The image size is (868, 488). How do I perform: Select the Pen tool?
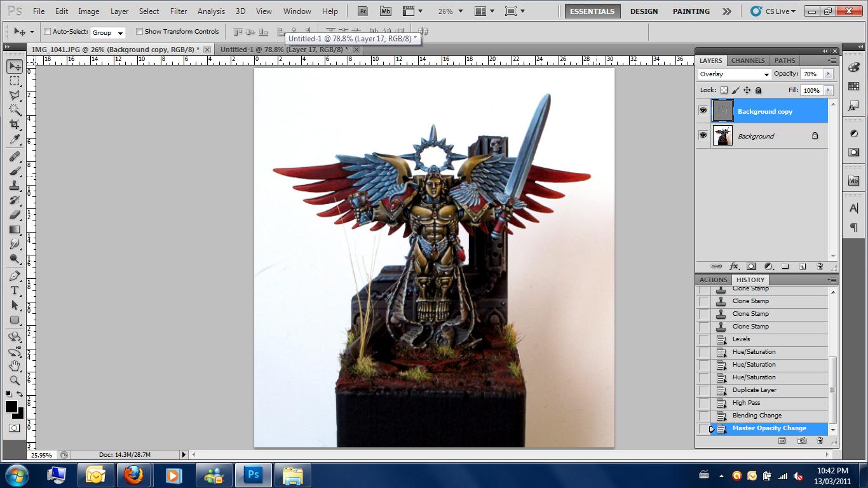coord(15,276)
